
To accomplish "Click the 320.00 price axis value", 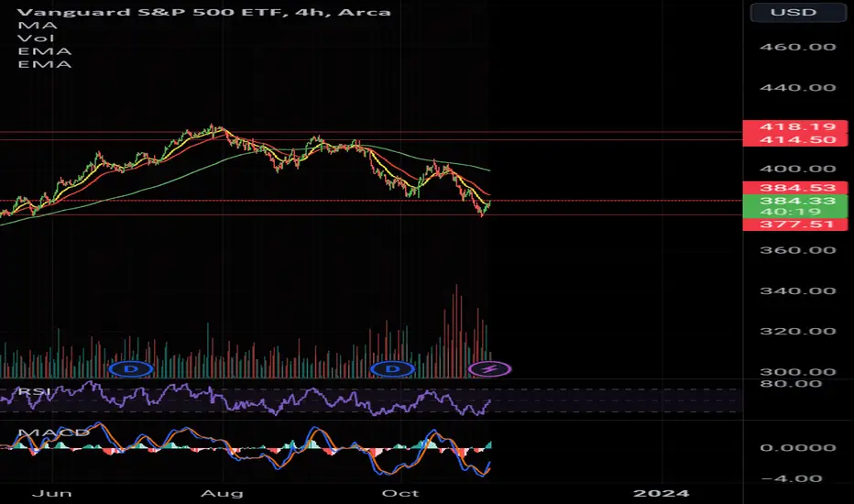I will [798, 332].
